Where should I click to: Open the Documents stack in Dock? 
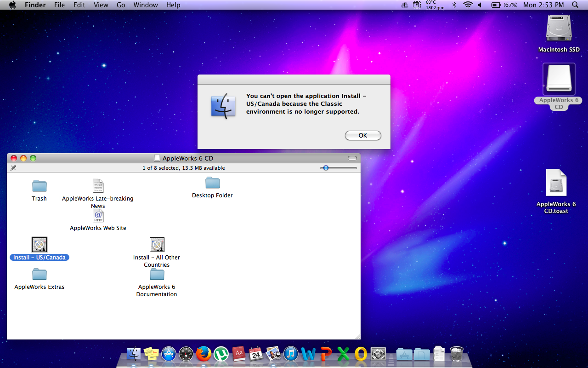[x=421, y=354]
